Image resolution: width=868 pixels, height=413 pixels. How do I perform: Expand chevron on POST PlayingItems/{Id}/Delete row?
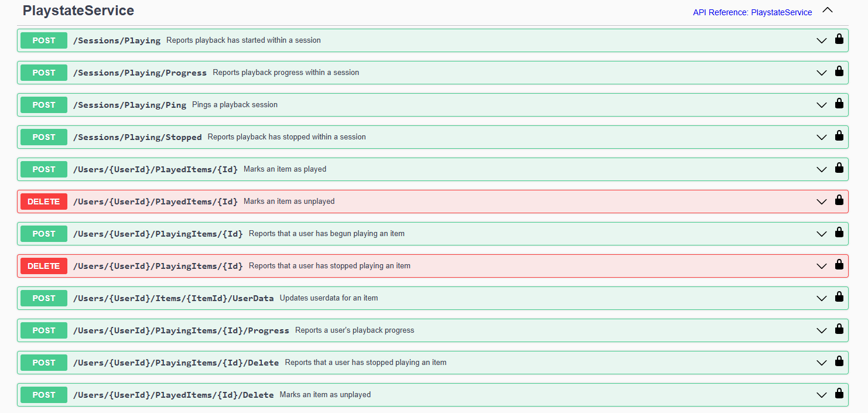click(822, 363)
